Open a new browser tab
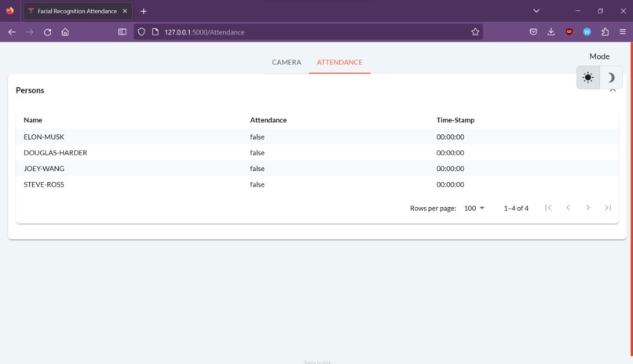 (x=143, y=11)
